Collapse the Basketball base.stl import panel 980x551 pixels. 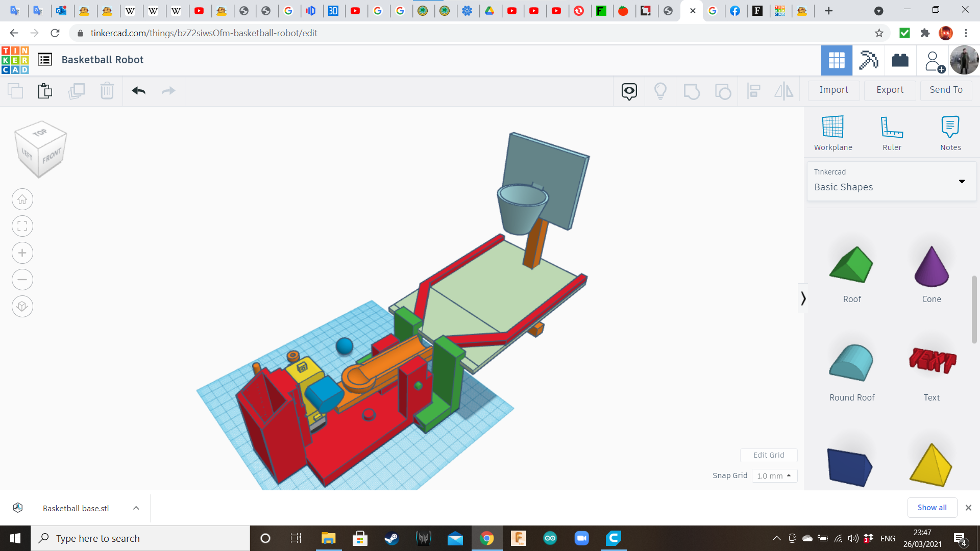[x=136, y=508]
